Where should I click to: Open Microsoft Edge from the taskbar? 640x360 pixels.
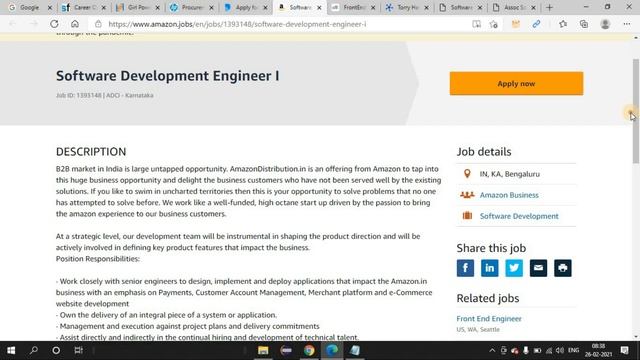click(x=332, y=350)
